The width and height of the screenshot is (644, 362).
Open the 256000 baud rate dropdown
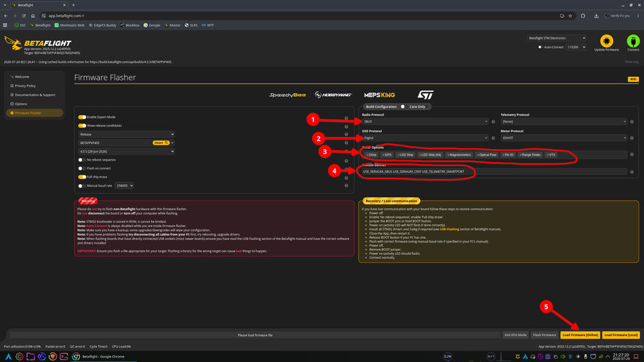tap(124, 185)
